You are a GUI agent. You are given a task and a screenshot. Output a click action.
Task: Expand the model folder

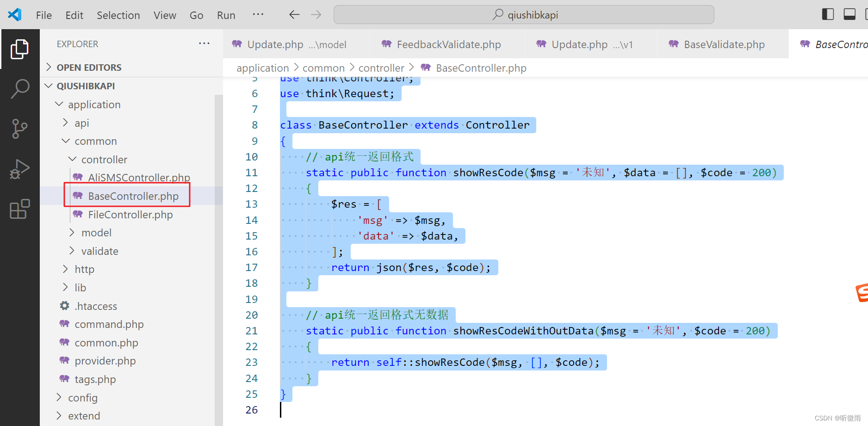(x=127, y=233)
